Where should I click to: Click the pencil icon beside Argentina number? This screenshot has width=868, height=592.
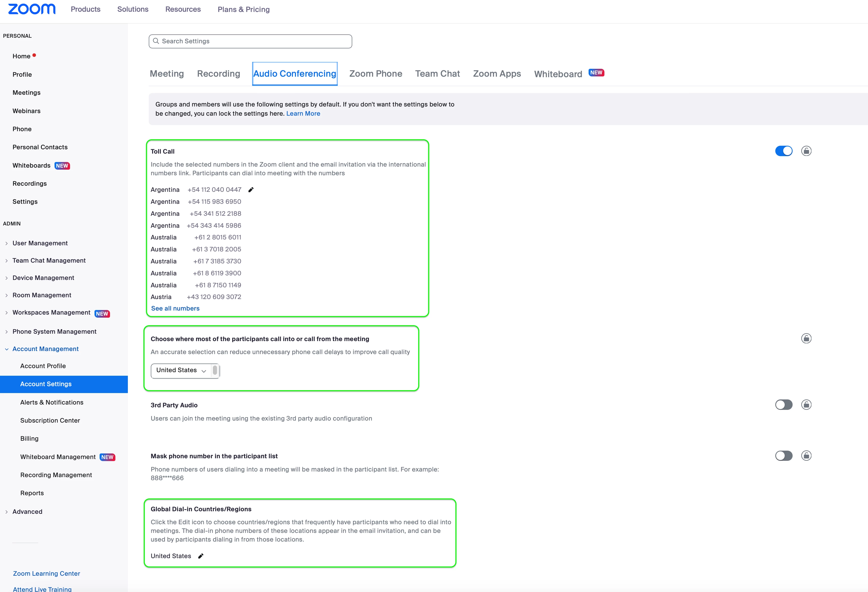click(251, 190)
